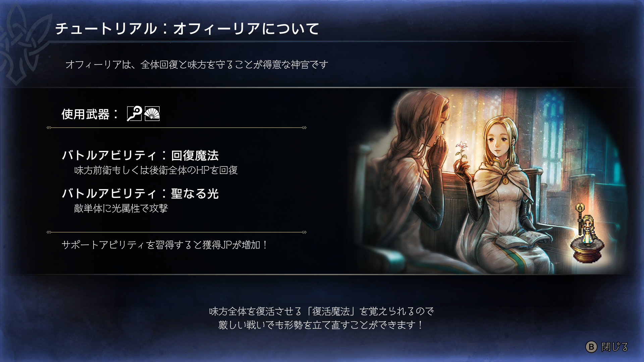Click the fan weapon icon
Image resolution: width=644 pixels, height=362 pixels.
152,114
